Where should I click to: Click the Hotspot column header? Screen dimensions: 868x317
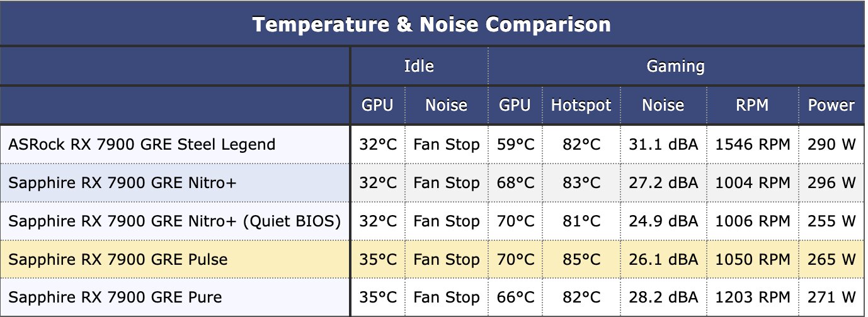pos(581,105)
